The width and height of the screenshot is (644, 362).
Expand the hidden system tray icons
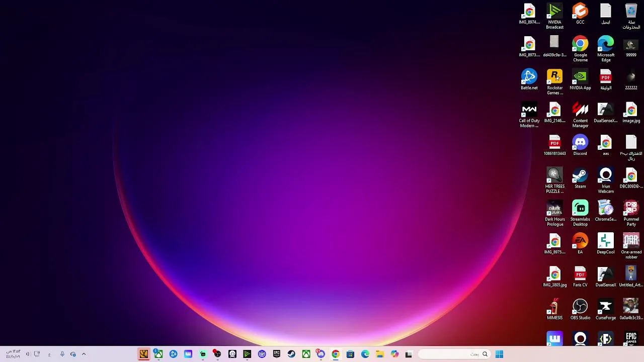pyautogui.click(x=84, y=354)
